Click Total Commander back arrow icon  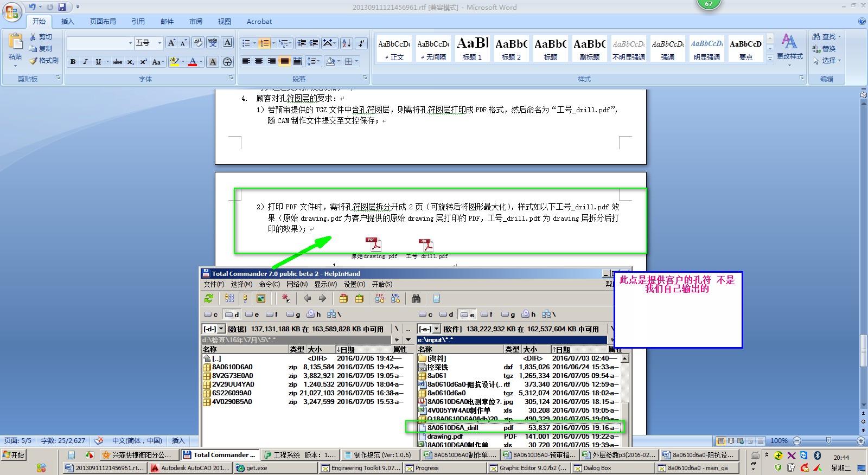pos(308,298)
